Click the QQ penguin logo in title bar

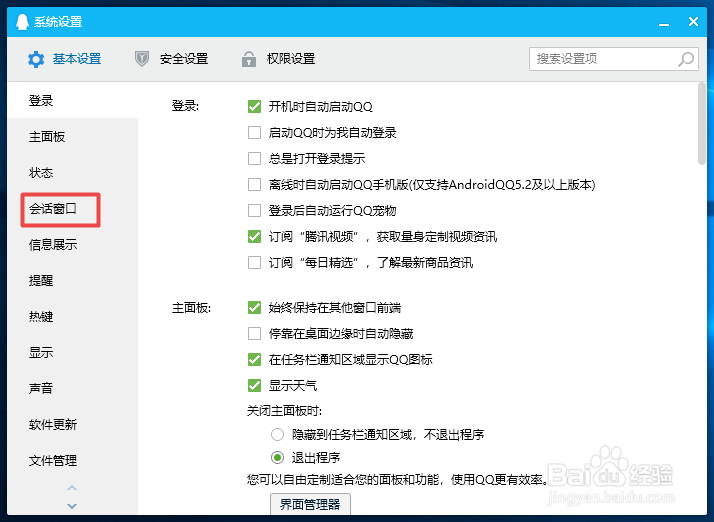tap(22, 21)
